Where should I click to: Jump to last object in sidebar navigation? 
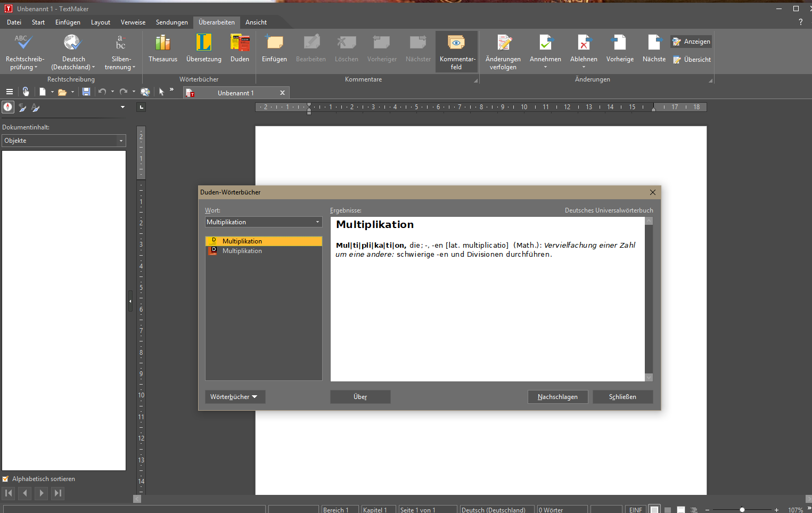[x=58, y=493]
